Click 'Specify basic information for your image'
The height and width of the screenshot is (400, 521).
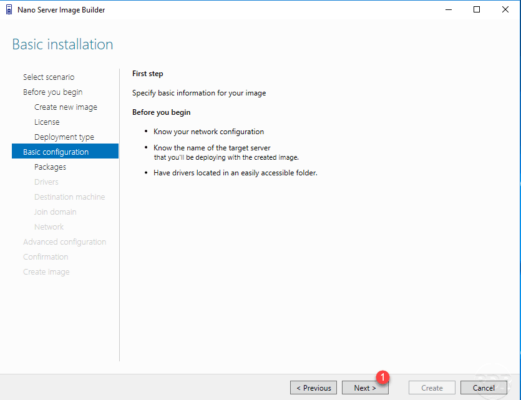click(x=199, y=93)
